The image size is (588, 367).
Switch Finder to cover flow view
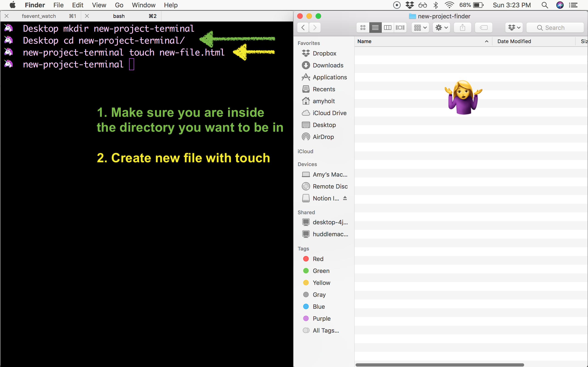[x=400, y=28]
